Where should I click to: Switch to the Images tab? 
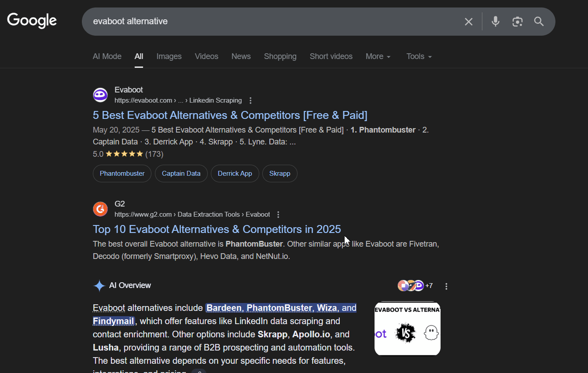[x=169, y=56]
